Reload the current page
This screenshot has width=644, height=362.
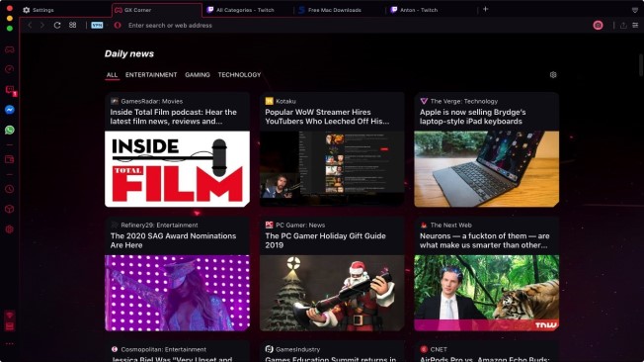57,25
